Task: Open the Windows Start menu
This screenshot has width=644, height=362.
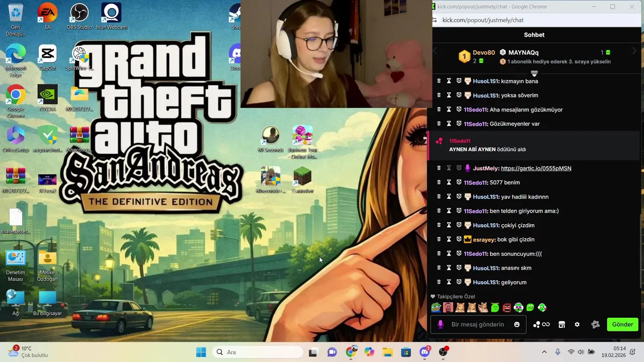Action: pos(201,352)
